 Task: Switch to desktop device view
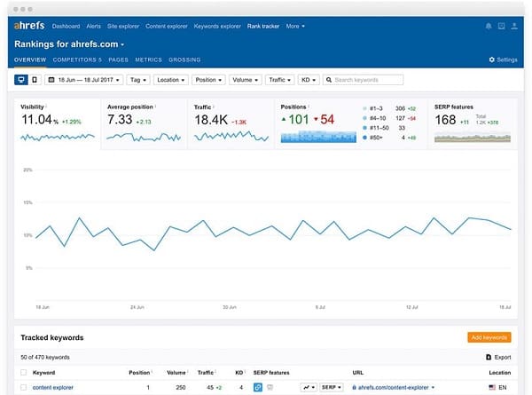[x=21, y=80]
